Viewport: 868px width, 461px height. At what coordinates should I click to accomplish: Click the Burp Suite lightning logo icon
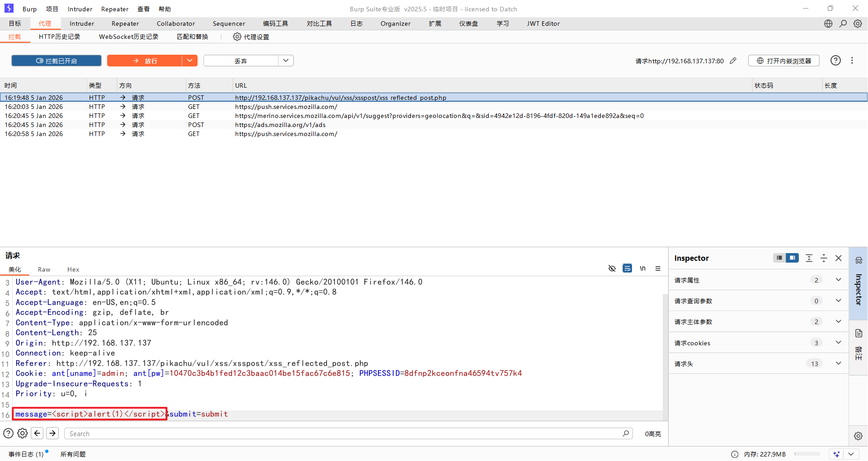click(x=9, y=9)
